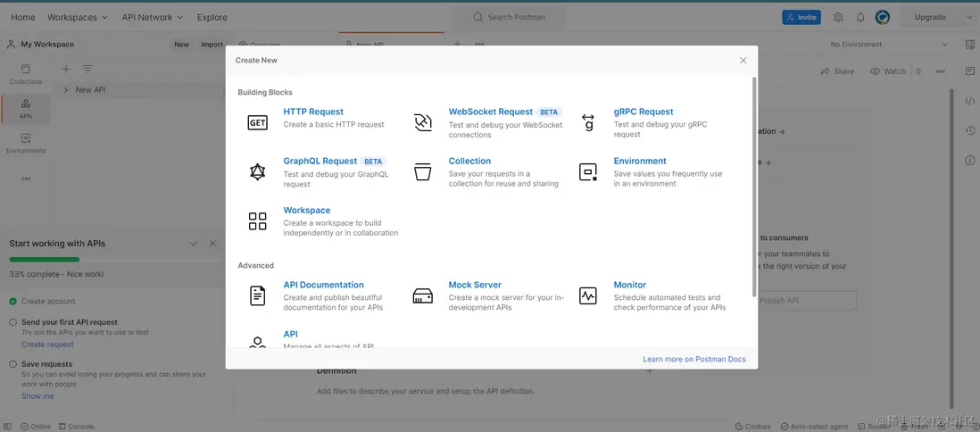980x432 pixels.
Task: Click the Search Postman field
Action: [x=516, y=17]
